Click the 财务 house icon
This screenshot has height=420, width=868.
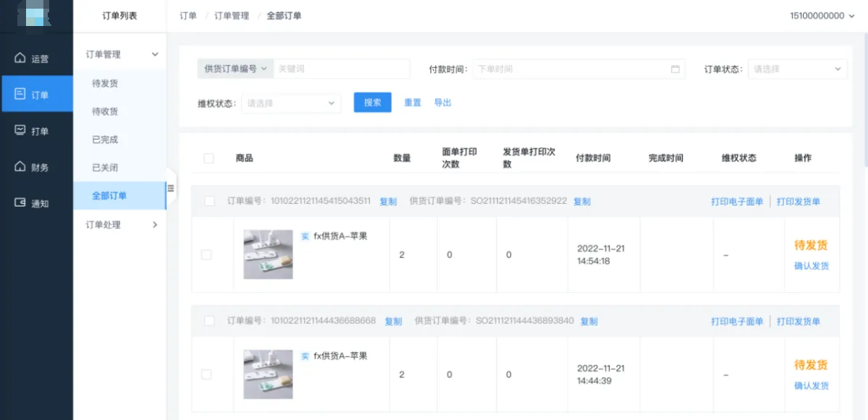(x=20, y=166)
